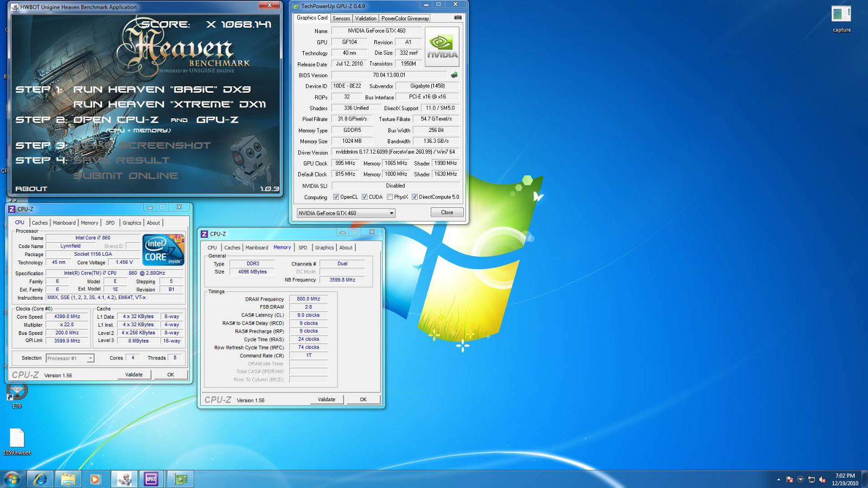This screenshot has width=868, height=488.
Task: Click the GPU Clock value 995 MHz
Action: (x=345, y=163)
